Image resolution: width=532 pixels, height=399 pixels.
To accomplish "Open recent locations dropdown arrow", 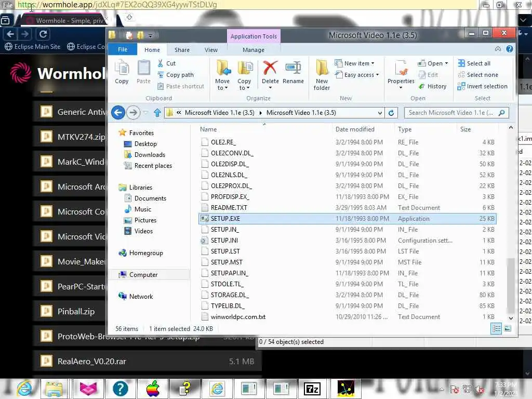I will click(146, 113).
